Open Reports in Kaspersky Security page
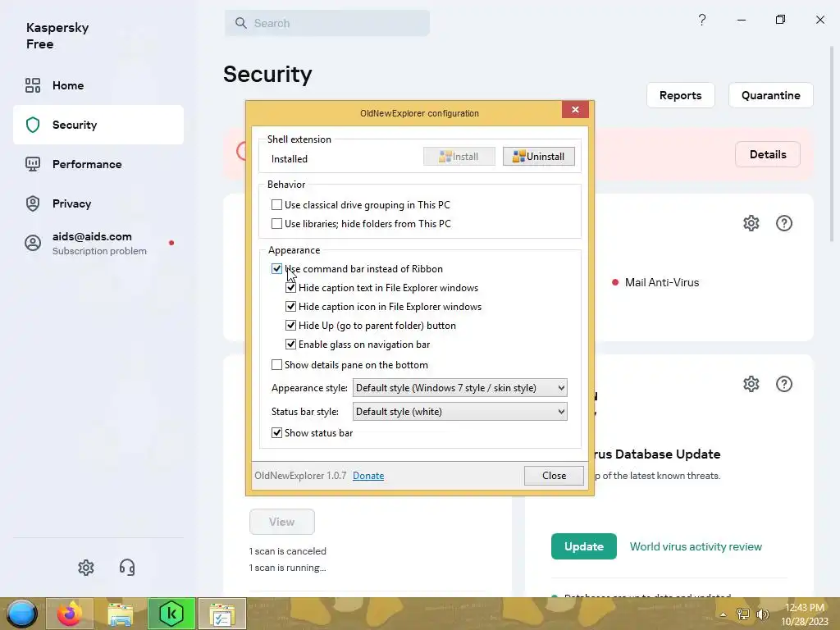 (x=680, y=95)
